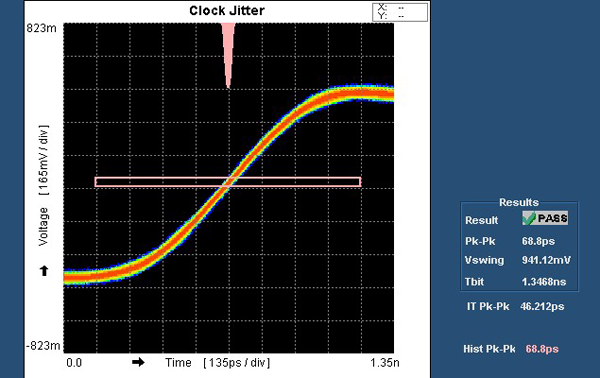
Task: Click the Time 135ps/div axis label
Action: point(217,362)
